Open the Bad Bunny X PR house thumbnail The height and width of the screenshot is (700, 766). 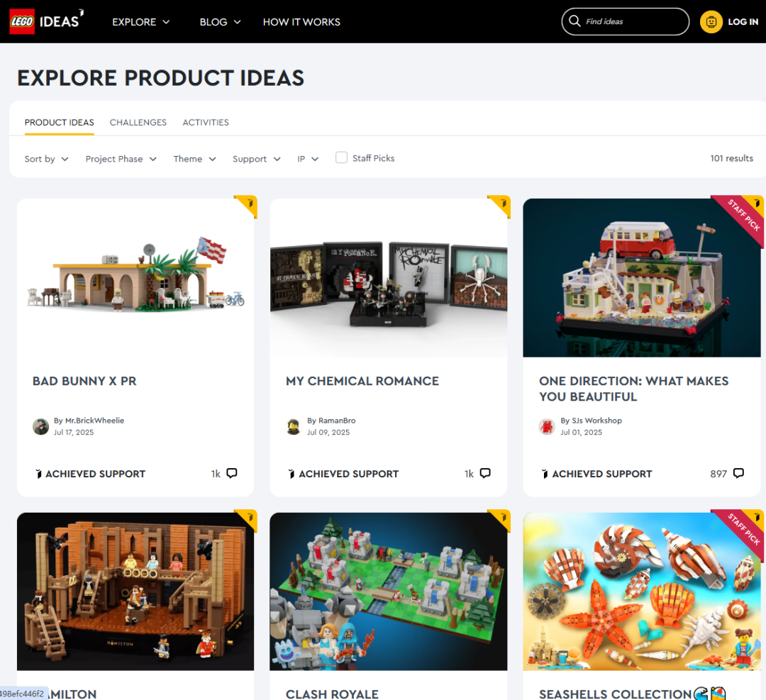click(x=135, y=278)
